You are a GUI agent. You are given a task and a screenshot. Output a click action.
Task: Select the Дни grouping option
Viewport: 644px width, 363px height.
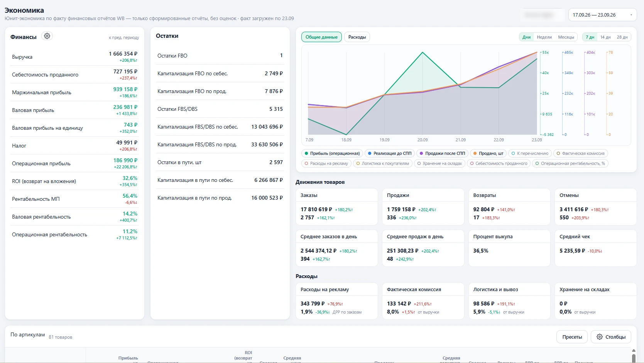tap(526, 37)
